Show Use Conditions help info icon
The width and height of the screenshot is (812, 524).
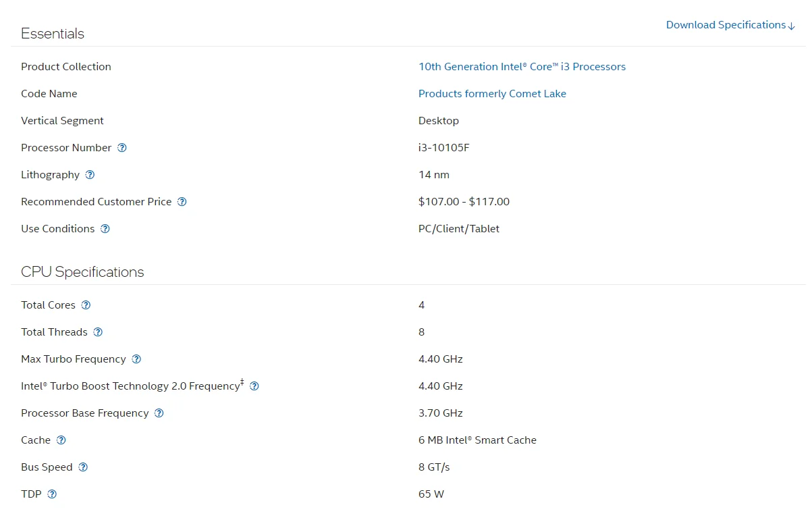[105, 229]
